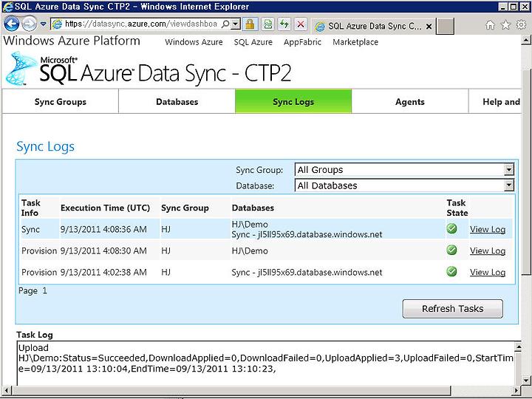Maximize the Internet Explorer window
The image size is (532, 399).
(x=514, y=7)
